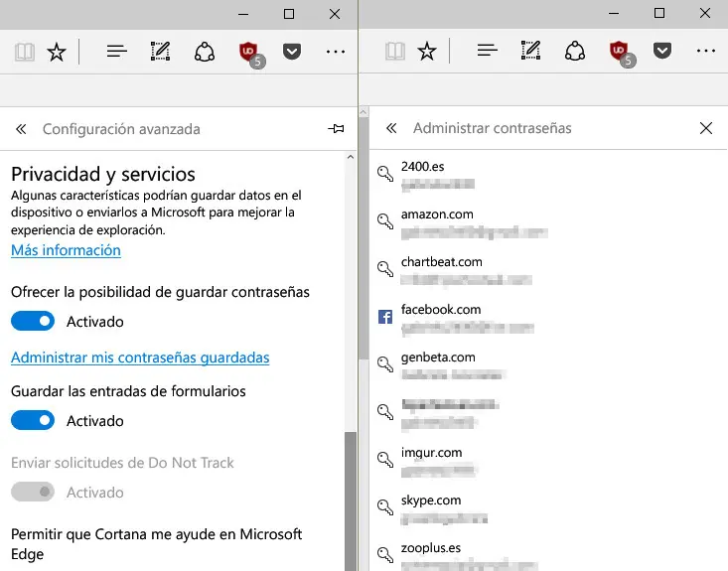Toggle Guardar las entradas de formularios switch
The height and width of the screenshot is (571, 728).
[x=33, y=420]
